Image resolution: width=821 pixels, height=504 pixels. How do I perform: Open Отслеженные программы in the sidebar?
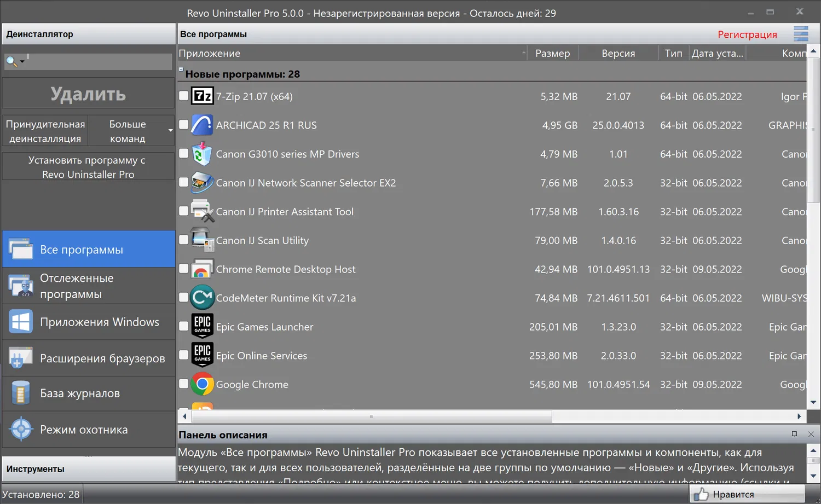pyautogui.click(x=89, y=286)
